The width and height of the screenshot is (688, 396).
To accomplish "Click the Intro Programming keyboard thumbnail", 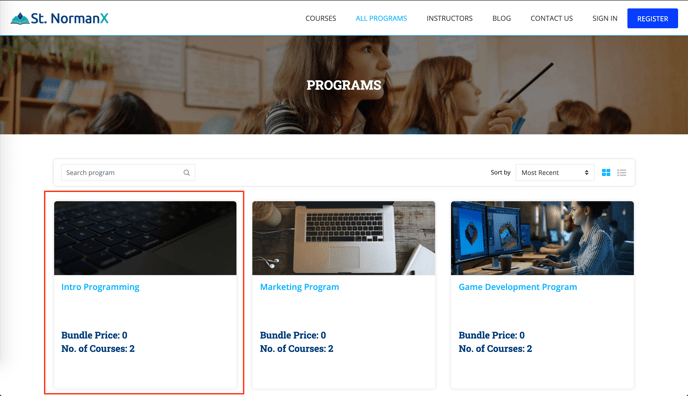I will point(145,238).
